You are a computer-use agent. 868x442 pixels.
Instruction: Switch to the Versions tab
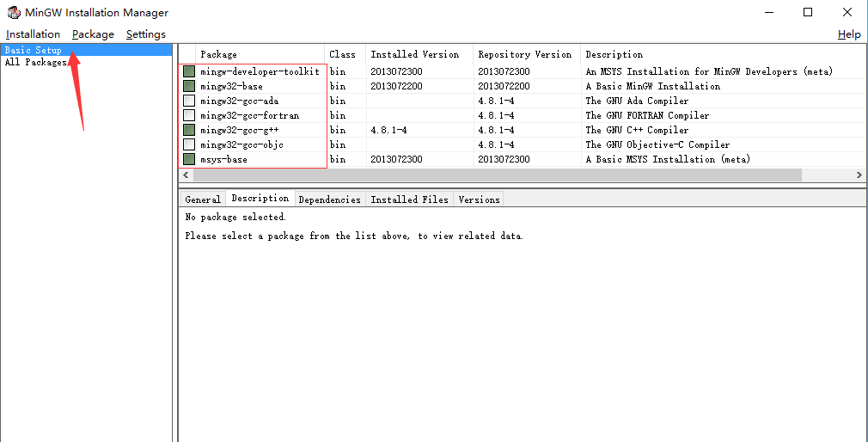(479, 200)
